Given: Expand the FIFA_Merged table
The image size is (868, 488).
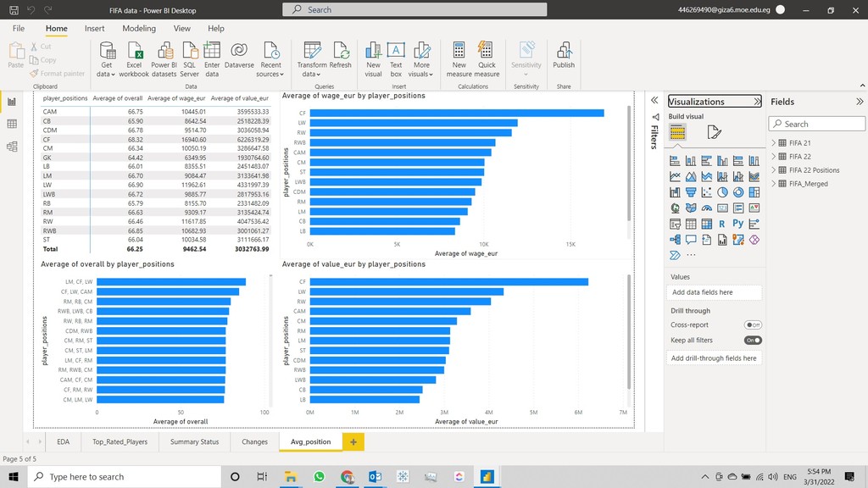Looking at the screenshot, I should point(774,184).
